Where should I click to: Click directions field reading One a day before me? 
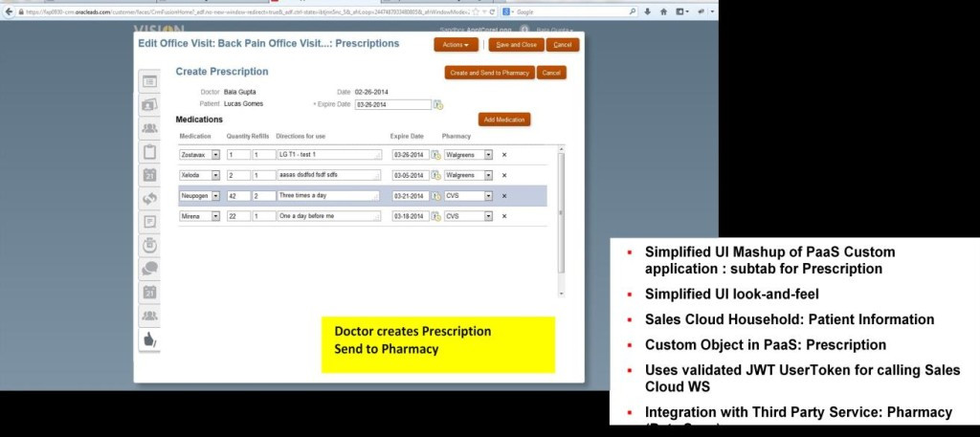329,216
